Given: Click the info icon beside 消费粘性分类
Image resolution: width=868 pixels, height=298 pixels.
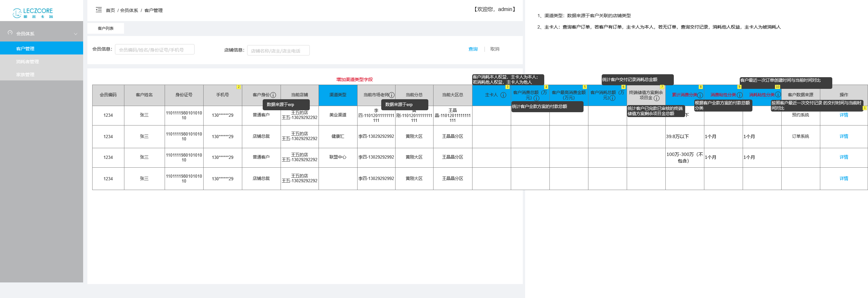Looking at the screenshot, I should [740, 95].
